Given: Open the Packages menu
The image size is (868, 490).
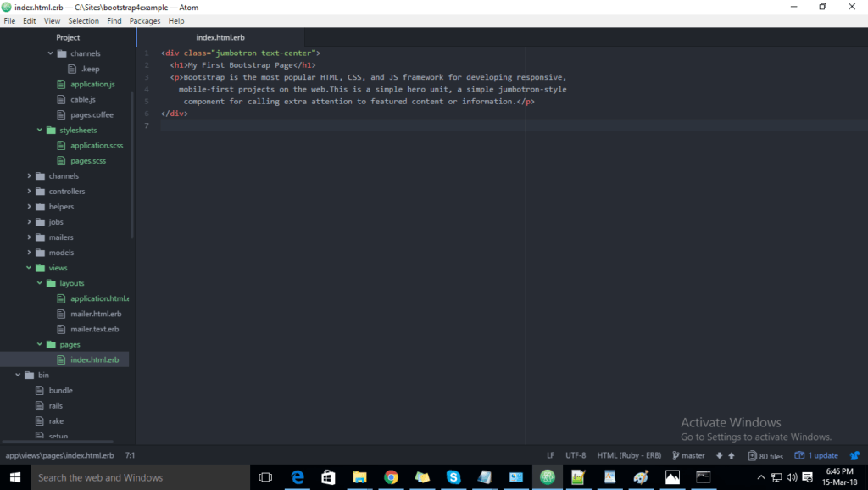Looking at the screenshot, I should click(x=144, y=21).
